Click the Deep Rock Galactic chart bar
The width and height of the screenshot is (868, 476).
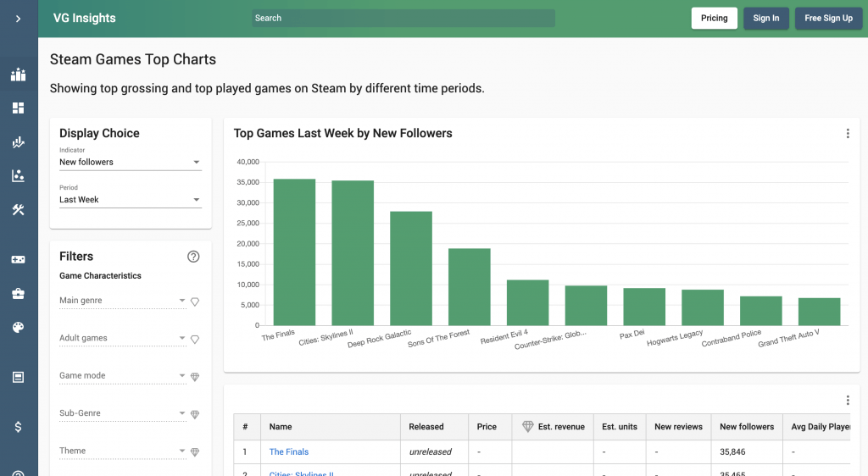(411, 268)
